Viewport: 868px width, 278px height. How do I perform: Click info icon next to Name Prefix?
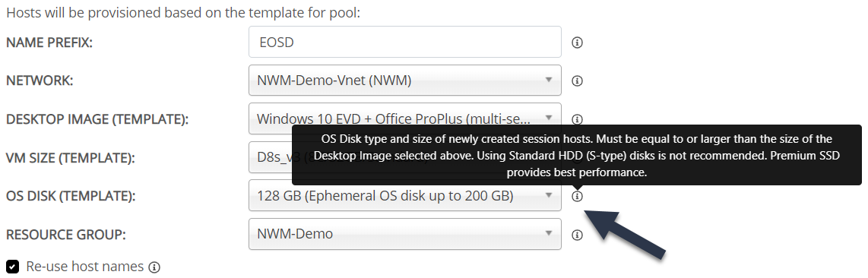pyautogui.click(x=577, y=43)
